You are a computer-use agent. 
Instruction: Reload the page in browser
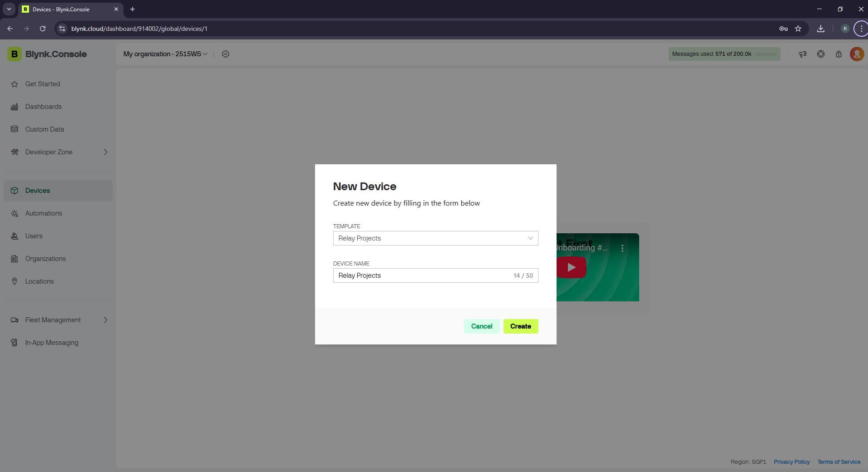43,29
